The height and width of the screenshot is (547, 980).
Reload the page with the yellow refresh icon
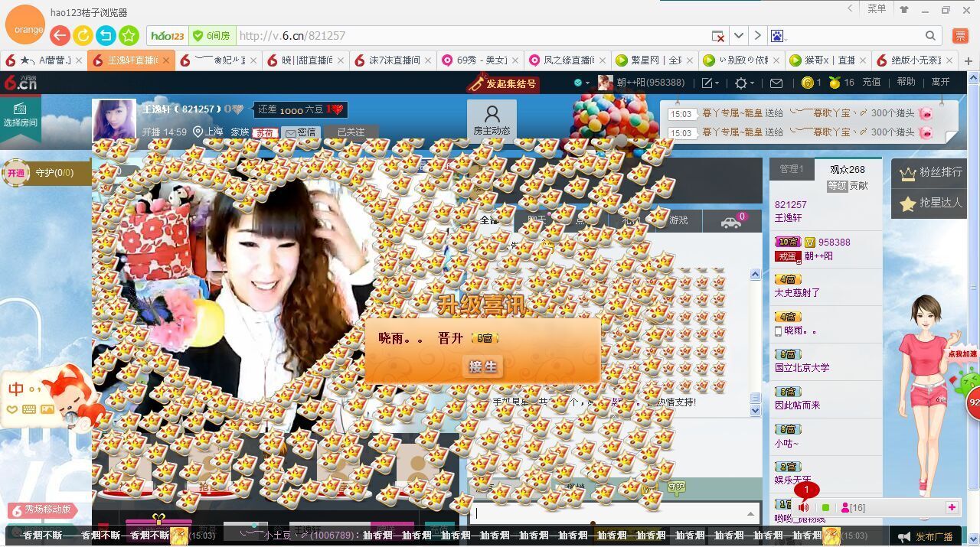pyautogui.click(x=83, y=35)
